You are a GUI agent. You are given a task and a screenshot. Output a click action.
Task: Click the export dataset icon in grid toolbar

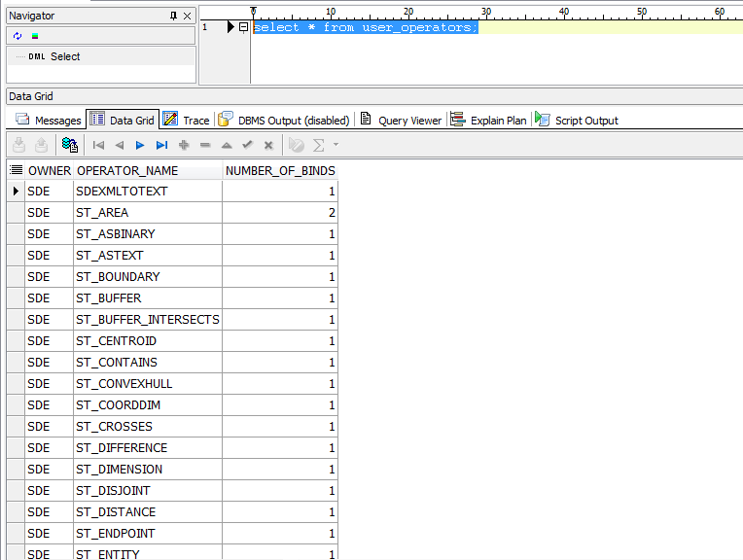pos(70,145)
